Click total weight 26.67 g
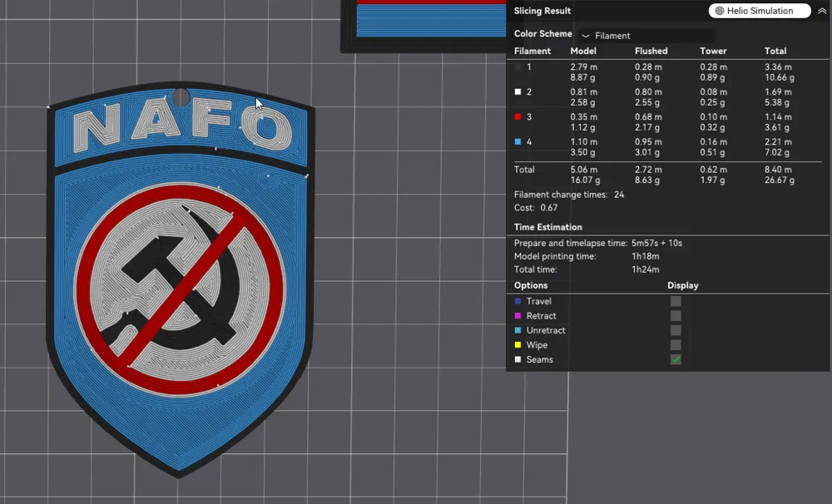The height and width of the screenshot is (504, 832). click(780, 180)
